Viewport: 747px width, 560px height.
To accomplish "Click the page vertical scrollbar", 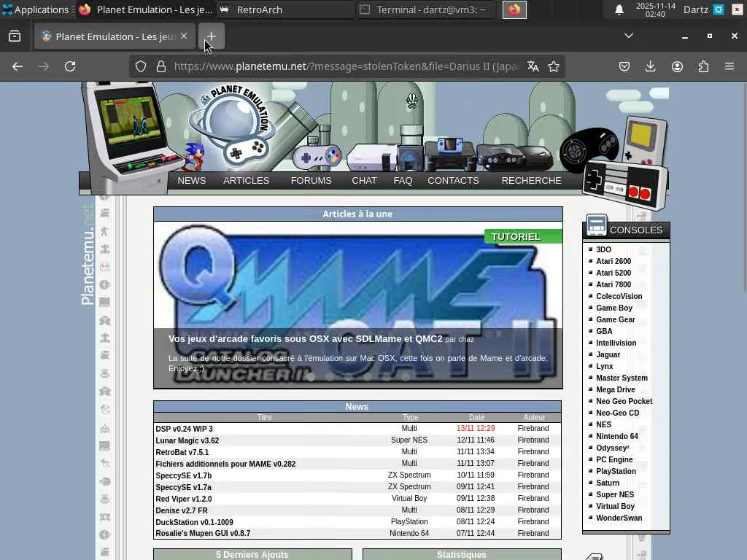I will tap(743, 188).
